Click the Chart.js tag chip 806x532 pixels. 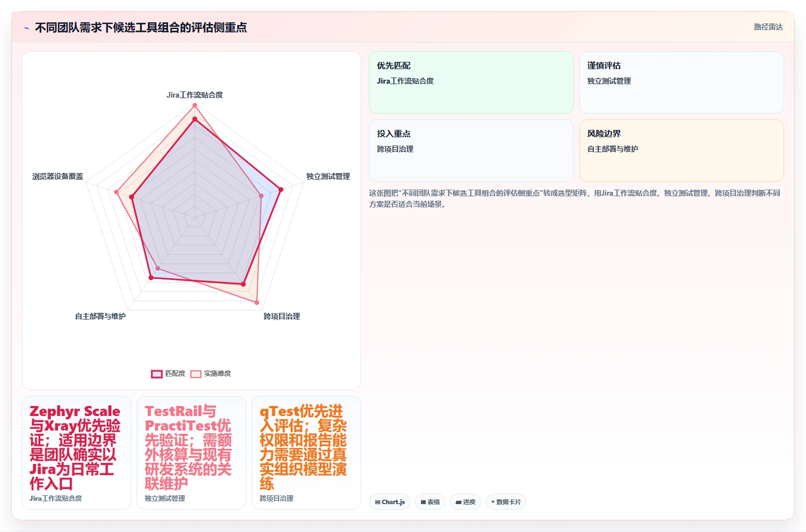click(390, 502)
